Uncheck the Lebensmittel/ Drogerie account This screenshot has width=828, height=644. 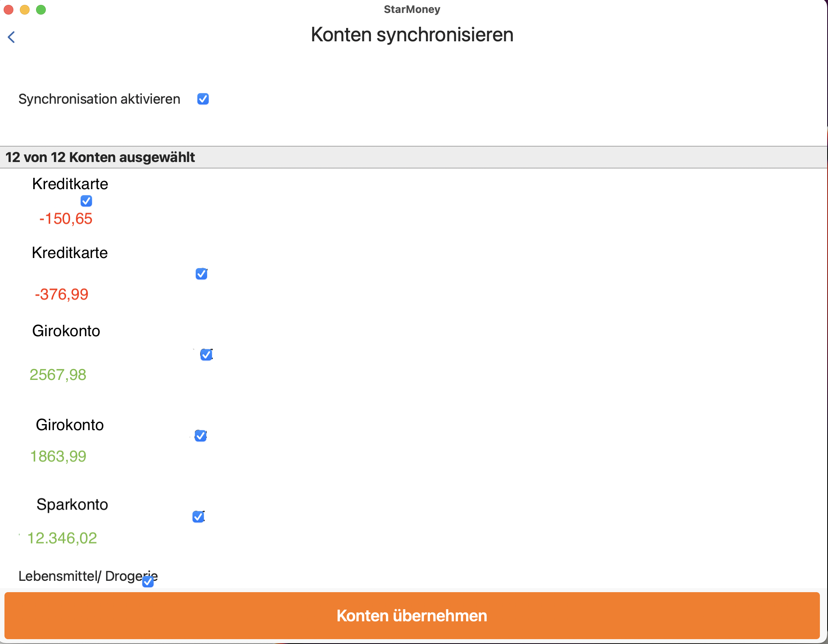[148, 582]
